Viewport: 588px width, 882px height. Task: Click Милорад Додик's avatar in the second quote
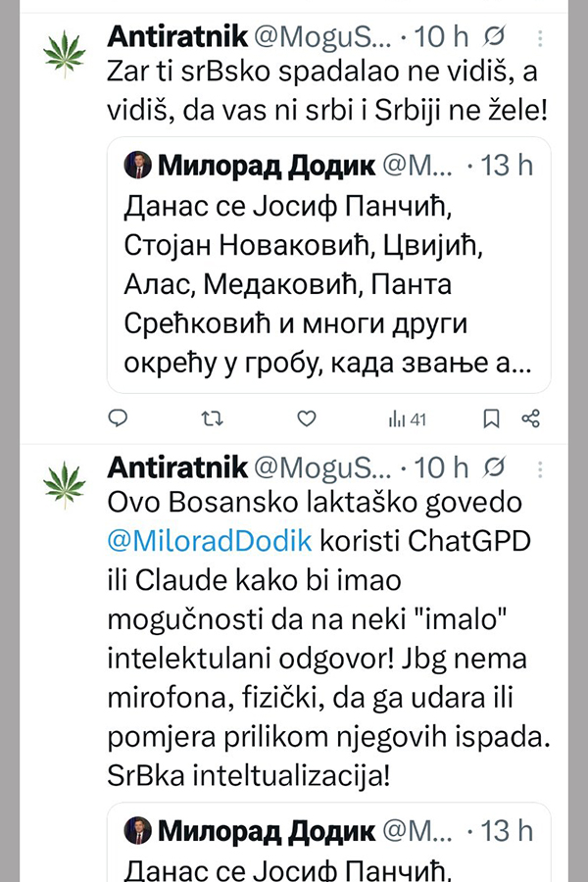[x=138, y=832]
